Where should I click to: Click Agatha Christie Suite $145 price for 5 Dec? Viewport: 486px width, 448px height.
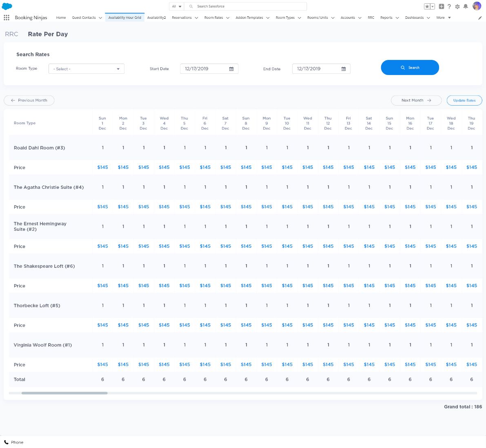[184, 207]
